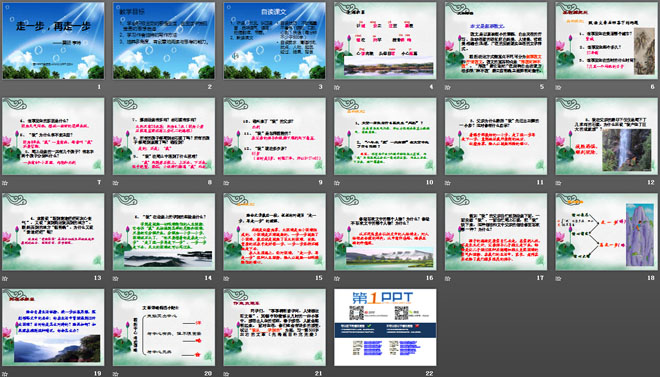Click the animation star icon under slide 13
This screenshot has width=660, height=377.
5,279
